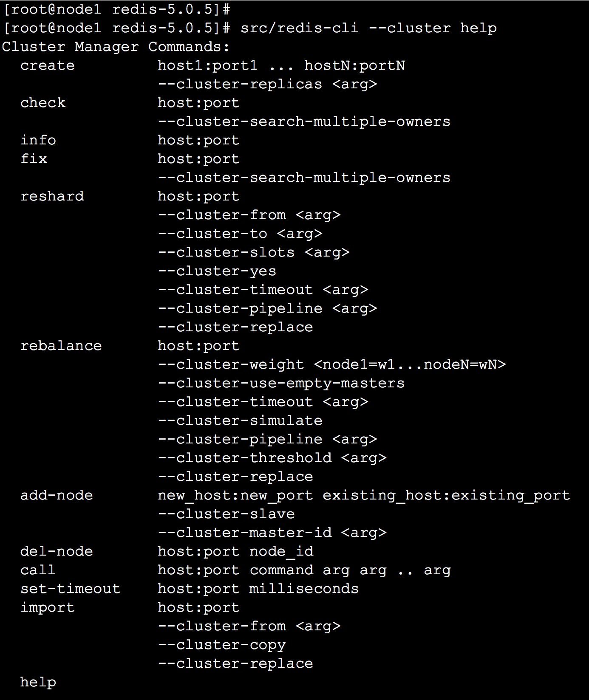
Task: Click the 'reshard' command name
Action: pyautogui.click(x=52, y=197)
